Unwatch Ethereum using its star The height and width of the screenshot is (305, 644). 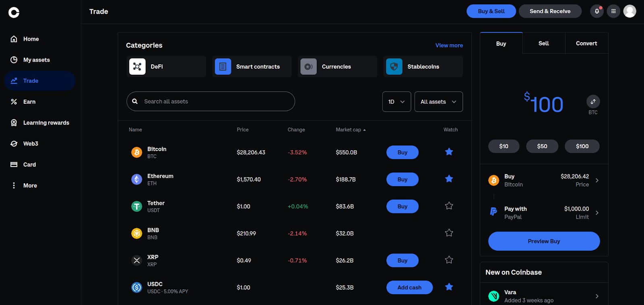[449, 178]
